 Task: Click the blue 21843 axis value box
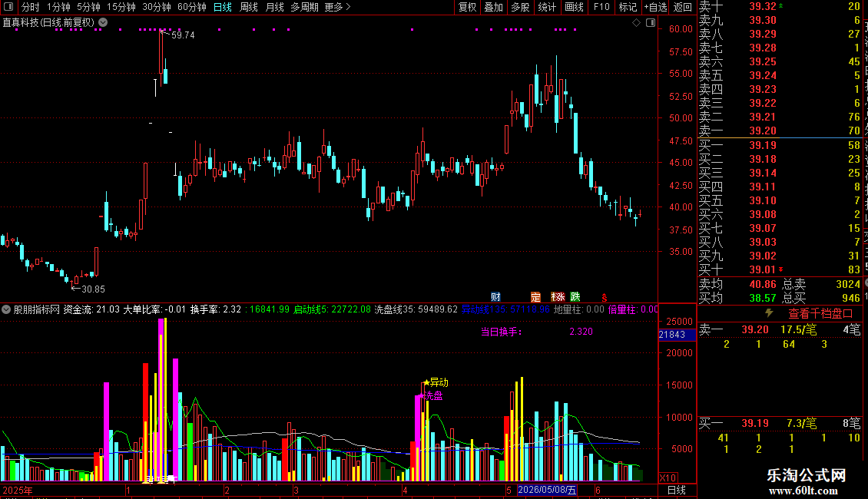point(677,334)
